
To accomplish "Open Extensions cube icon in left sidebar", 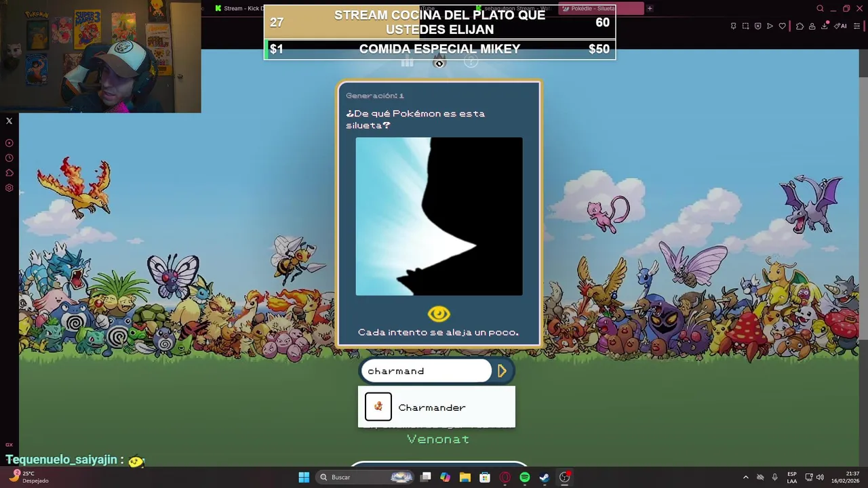I will (x=9, y=173).
